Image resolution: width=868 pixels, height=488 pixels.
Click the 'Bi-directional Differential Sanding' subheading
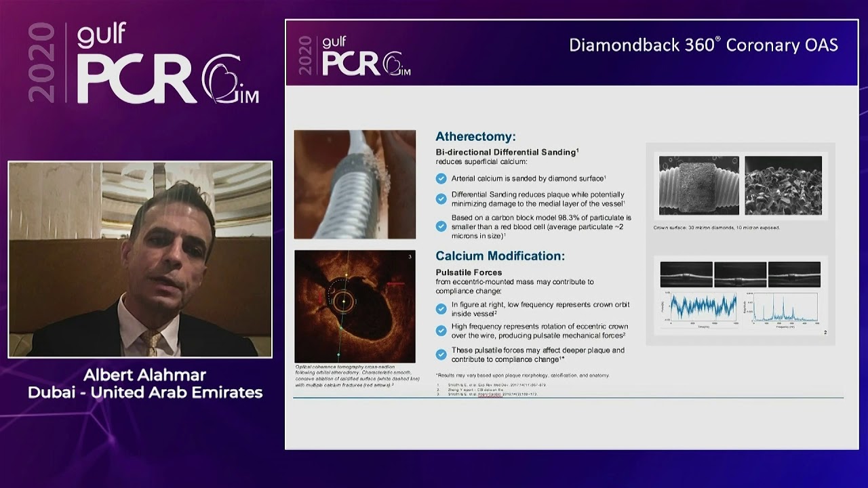[x=507, y=152]
